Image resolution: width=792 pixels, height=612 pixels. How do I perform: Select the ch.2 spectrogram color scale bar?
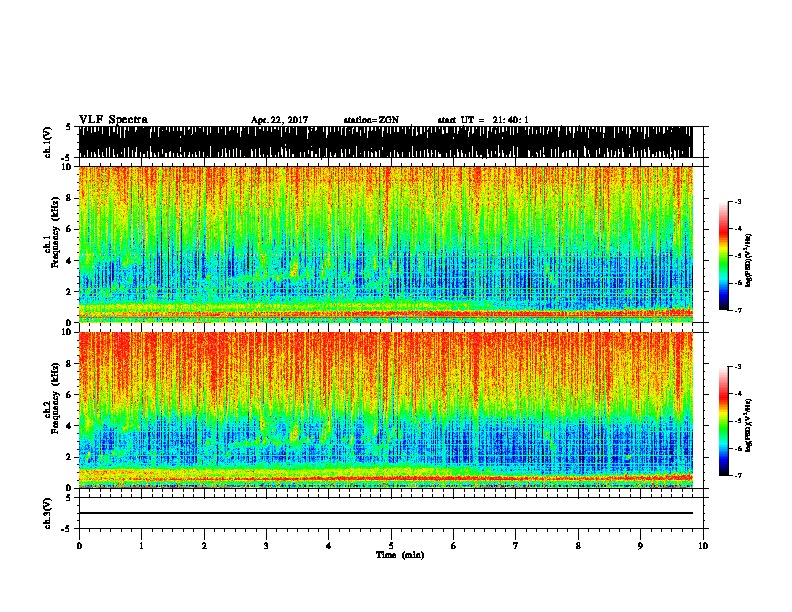coord(723,421)
